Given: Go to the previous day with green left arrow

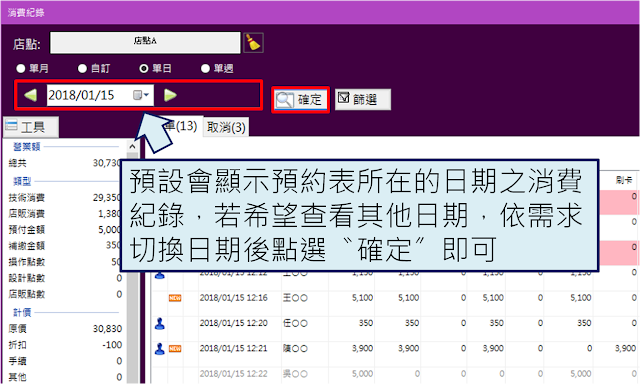Looking at the screenshot, I should pyautogui.click(x=31, y=95).
